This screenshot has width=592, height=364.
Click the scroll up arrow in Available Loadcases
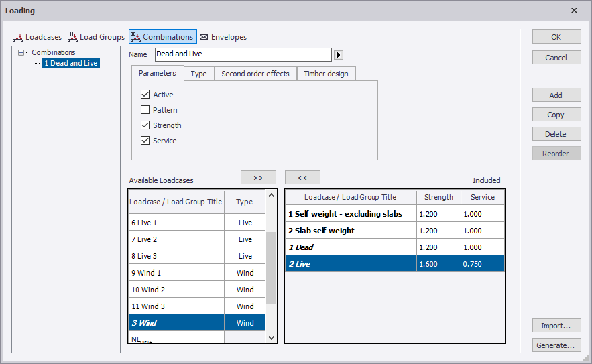(x=271, y=195)
